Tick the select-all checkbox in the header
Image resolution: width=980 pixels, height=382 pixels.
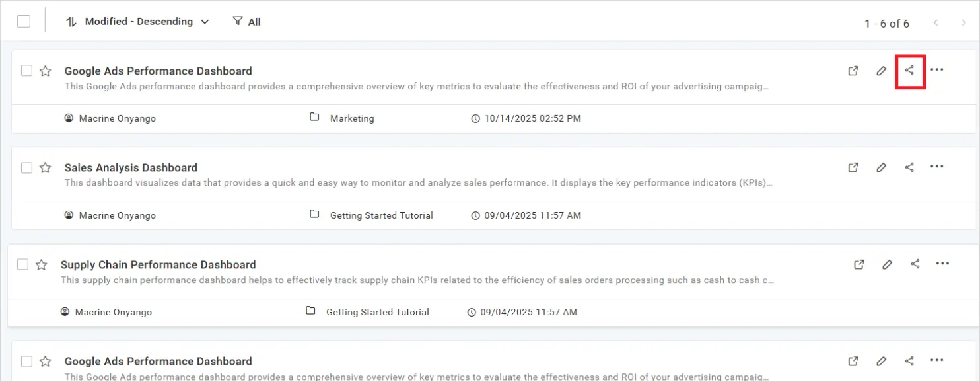click(24, 21)
